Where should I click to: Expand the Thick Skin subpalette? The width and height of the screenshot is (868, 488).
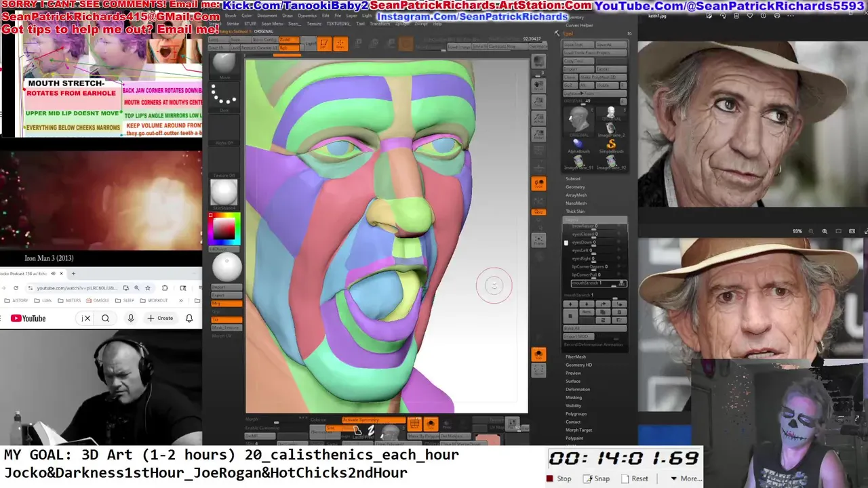click(575, 211)
